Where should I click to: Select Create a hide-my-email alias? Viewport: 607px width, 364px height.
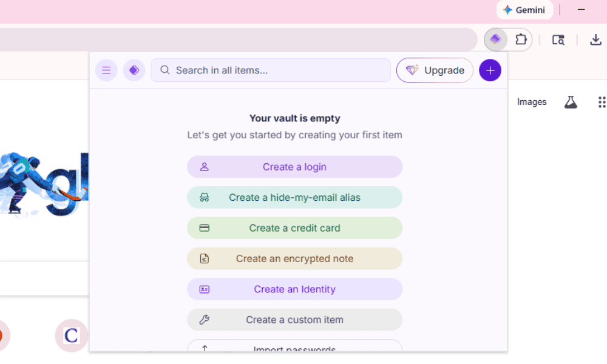[x=294, y=197]
